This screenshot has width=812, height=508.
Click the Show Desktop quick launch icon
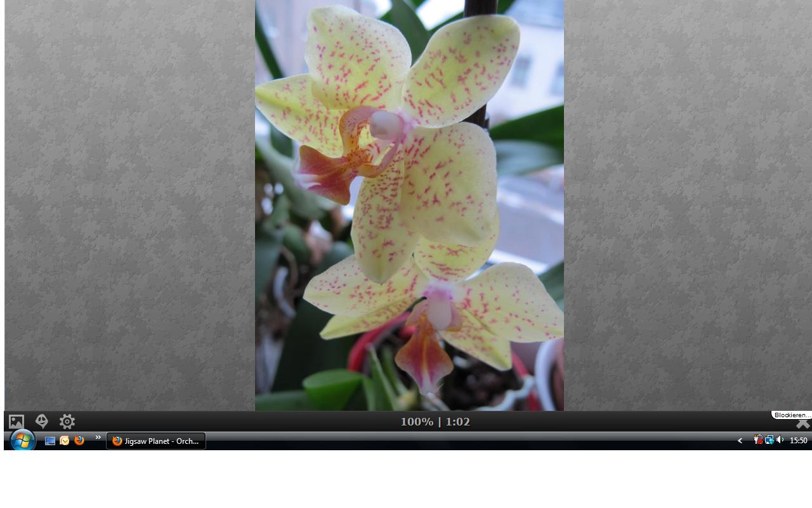[x=50, y=441]
